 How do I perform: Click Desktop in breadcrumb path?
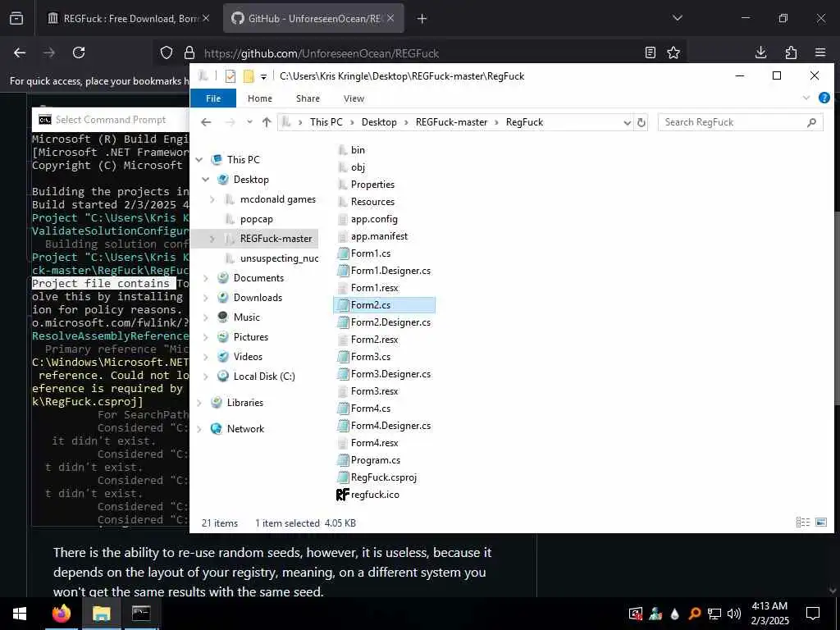[x=379, y=122]
